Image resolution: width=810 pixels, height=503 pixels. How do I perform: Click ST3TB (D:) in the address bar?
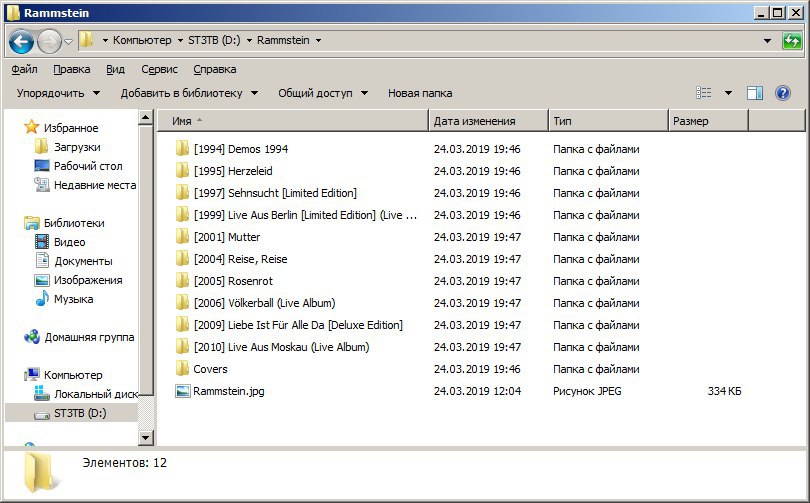click(x=214, y=40)
